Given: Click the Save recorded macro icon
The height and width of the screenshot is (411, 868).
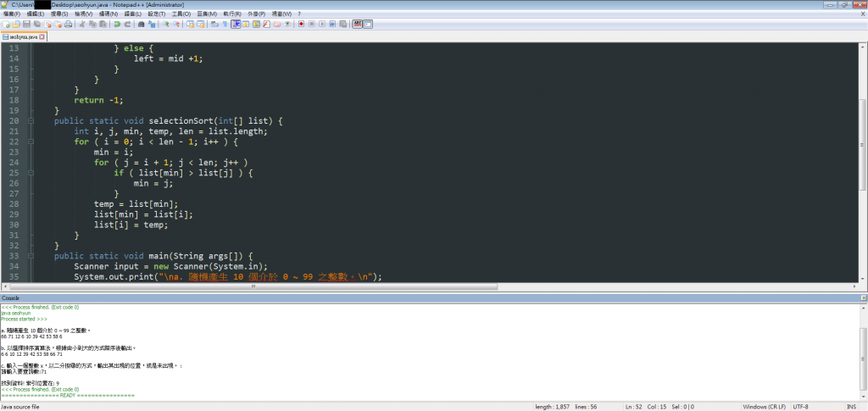Looking at the screenshot, I should 343,25.
